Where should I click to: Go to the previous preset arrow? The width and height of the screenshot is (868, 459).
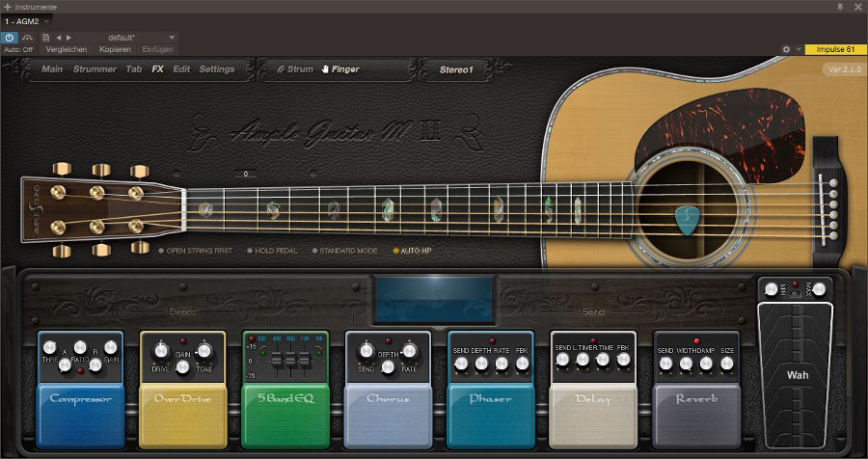tap(58, 38)
